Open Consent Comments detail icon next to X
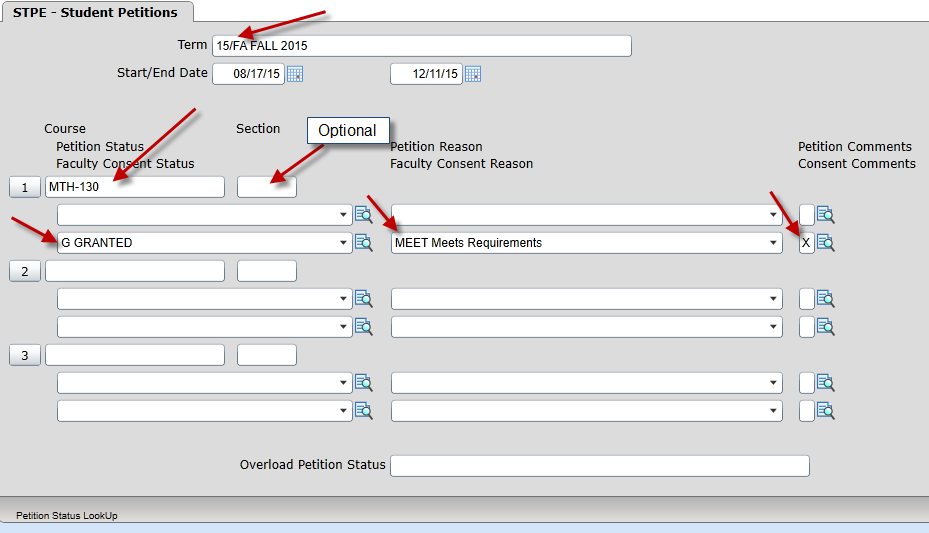The image size is (929, 533). click(826, 243)
